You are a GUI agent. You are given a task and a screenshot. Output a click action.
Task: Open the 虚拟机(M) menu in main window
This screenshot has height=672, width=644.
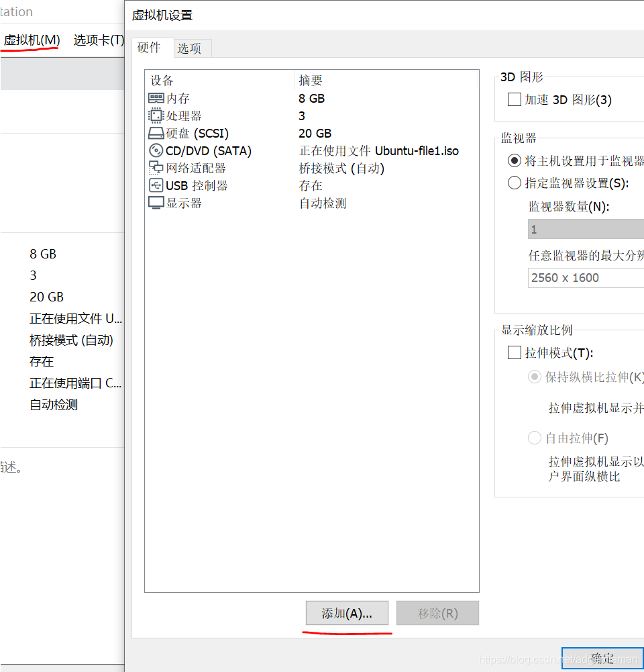32,40
